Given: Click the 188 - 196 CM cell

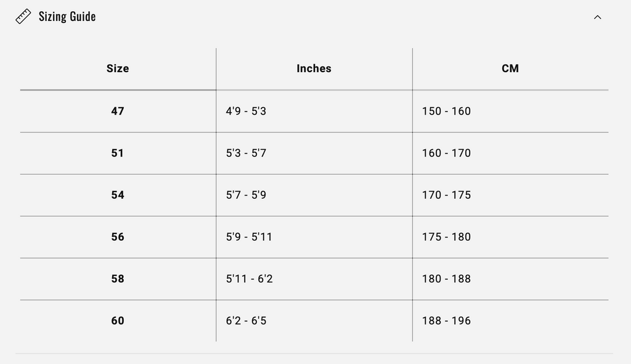Looking at the screenshot, I should (446, 321).
